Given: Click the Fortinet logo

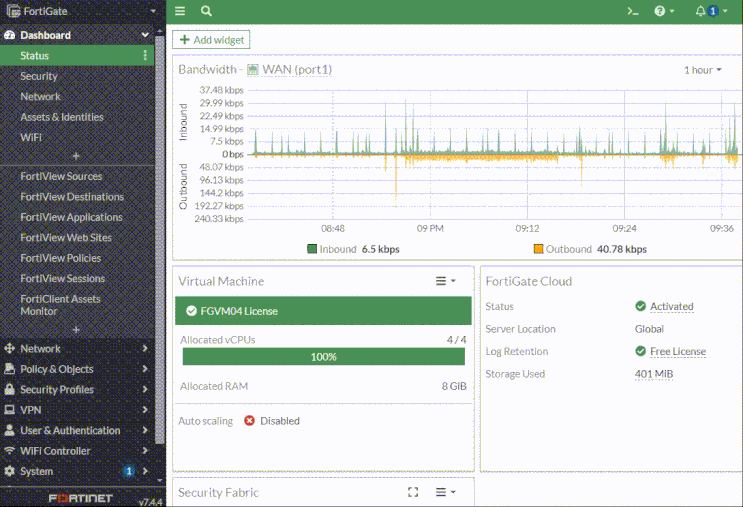Looking at the screenshot, I should [81, 498].
